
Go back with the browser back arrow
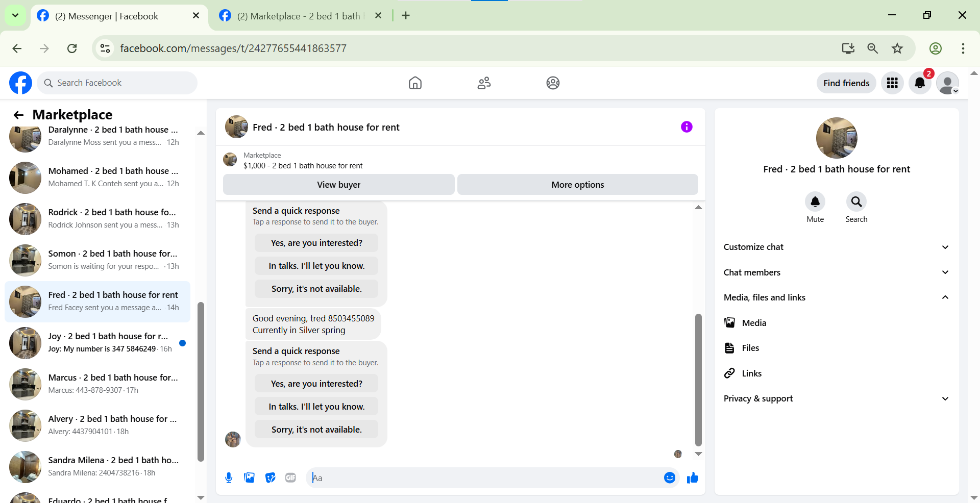click(17, 48)
